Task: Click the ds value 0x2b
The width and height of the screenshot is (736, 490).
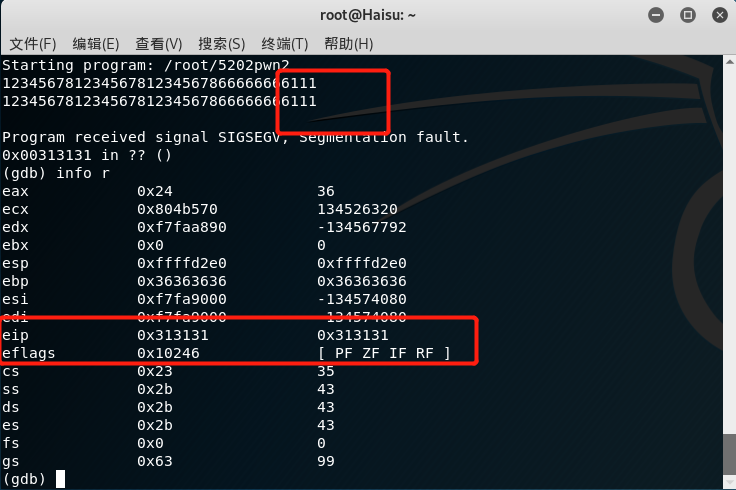Action: [154, 407]
